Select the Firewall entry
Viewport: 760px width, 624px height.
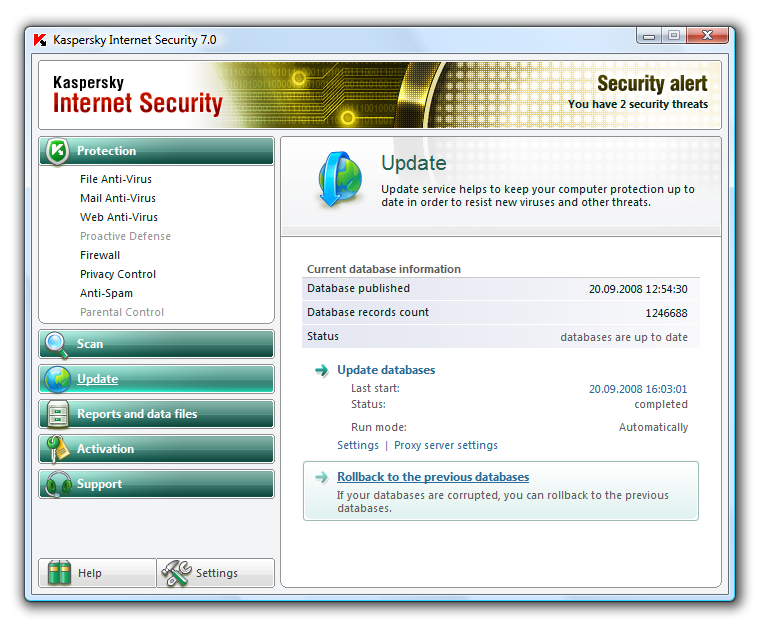point(100,255)
